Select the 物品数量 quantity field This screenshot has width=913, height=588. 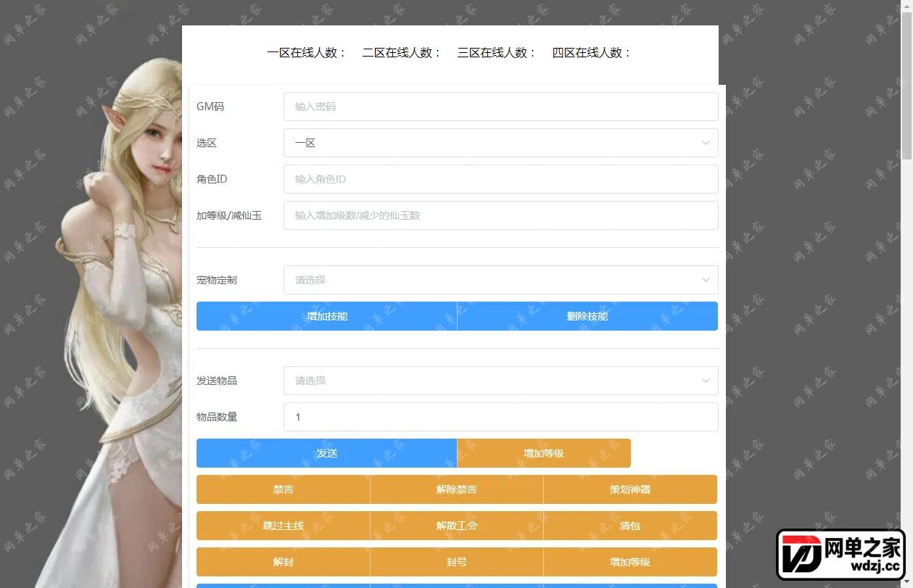500,417
